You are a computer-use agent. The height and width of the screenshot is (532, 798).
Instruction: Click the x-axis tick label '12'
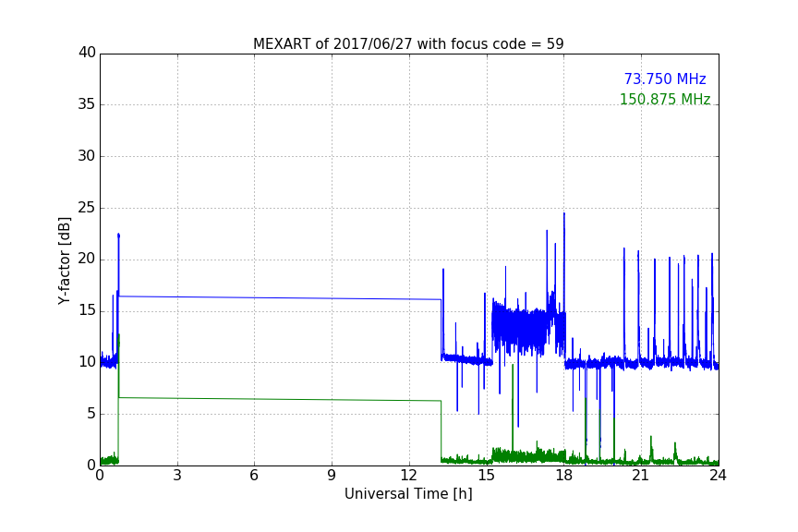pyautogui.click(x=408, y=476)
